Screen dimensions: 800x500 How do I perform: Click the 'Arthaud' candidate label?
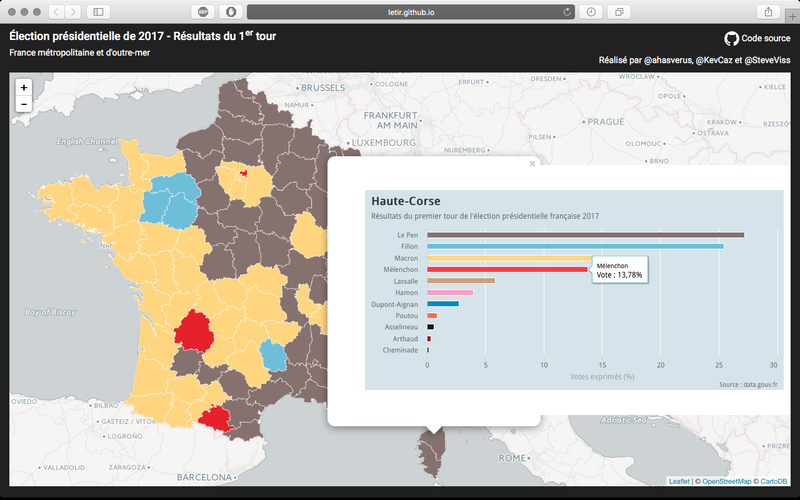pyautogui.click(x=405, y=339)
